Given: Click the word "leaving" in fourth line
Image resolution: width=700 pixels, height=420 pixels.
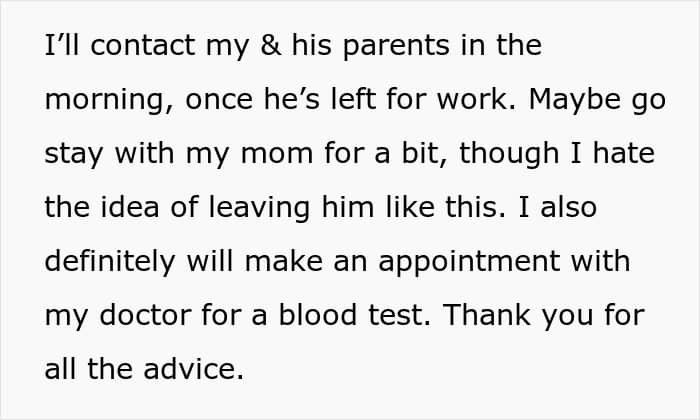Looking at the screenshot, I should 259,209.
